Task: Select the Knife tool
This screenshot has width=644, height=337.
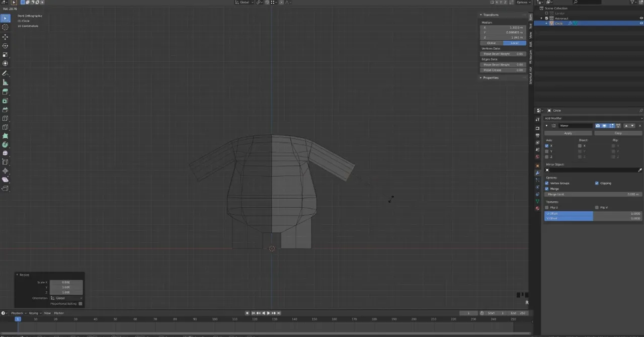Action: click(5, 127)
